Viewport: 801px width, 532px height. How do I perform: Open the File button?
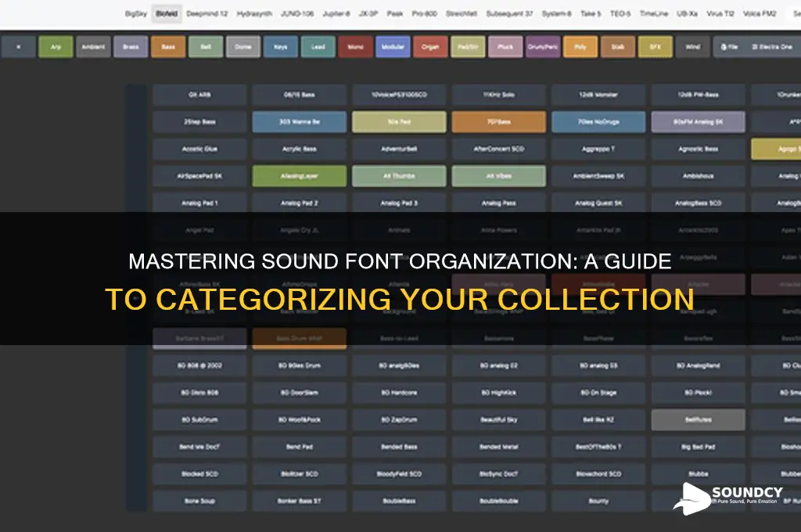(x=730, y=47)
